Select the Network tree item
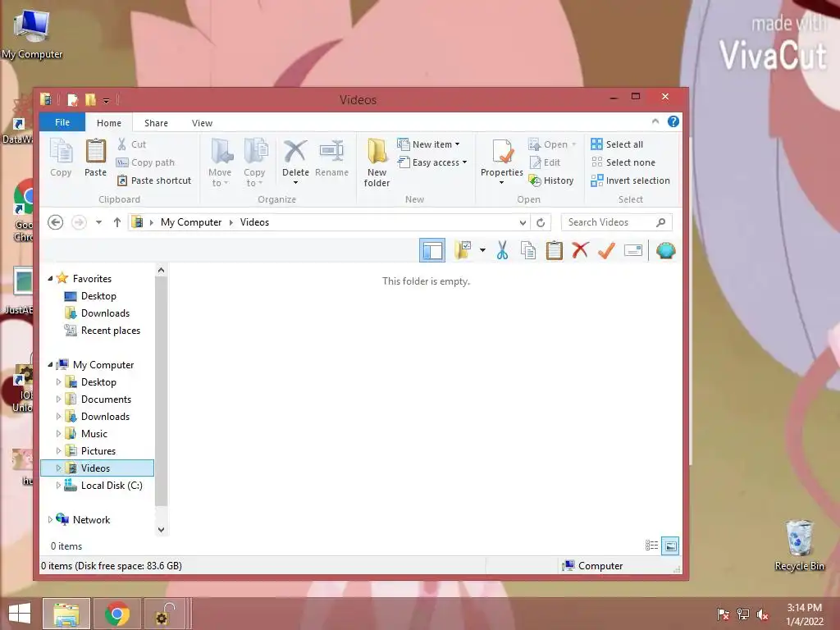The height and width of the screenshot is (630, 840). pyautogui.click(x=91, y=519)
